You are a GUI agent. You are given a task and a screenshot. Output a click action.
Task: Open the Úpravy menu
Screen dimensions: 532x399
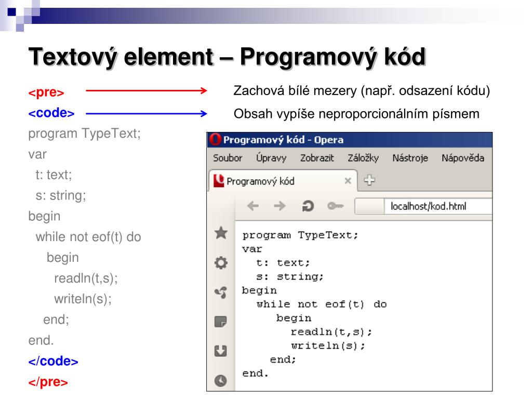click(x=271, y=158)
